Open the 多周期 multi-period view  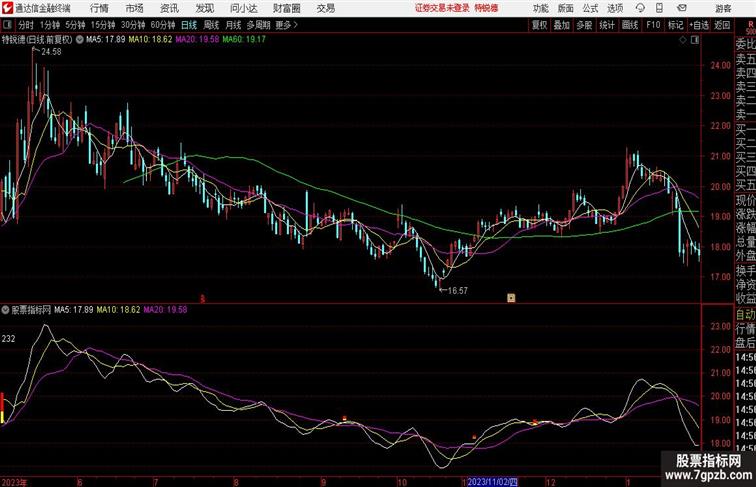pyautogui.click(x=258, y=25)
